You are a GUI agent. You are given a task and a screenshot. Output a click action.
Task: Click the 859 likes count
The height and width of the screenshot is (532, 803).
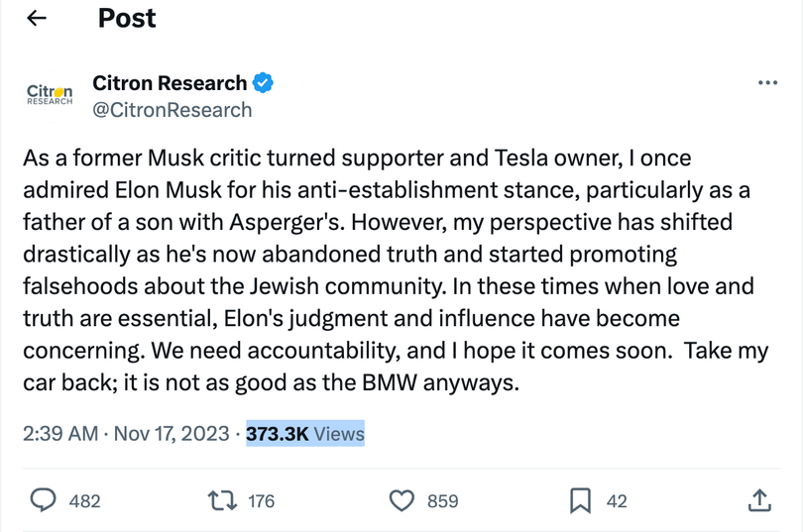click(x=442, y=501)
